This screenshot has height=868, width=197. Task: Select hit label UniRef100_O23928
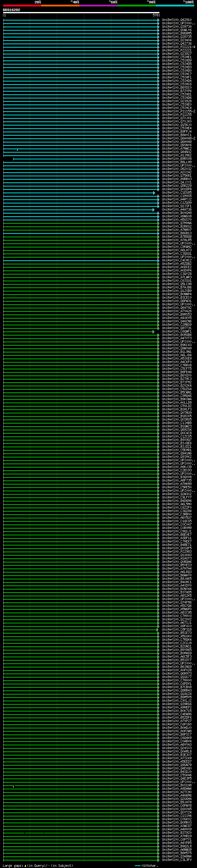coord(177,101)
